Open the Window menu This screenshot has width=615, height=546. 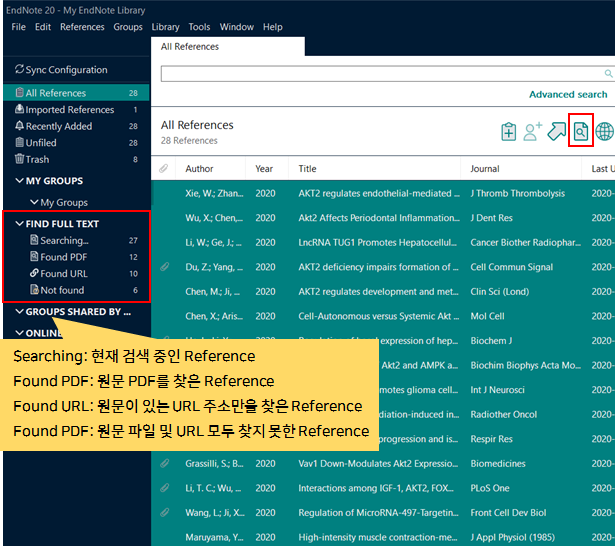pos(237,27)
